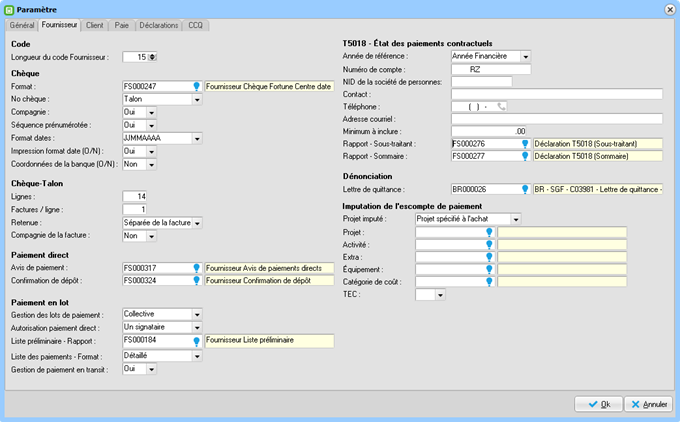Click the Factures / ligne input field
The height and width of the screenshot is (422, 680).
(x=134, y=209)
